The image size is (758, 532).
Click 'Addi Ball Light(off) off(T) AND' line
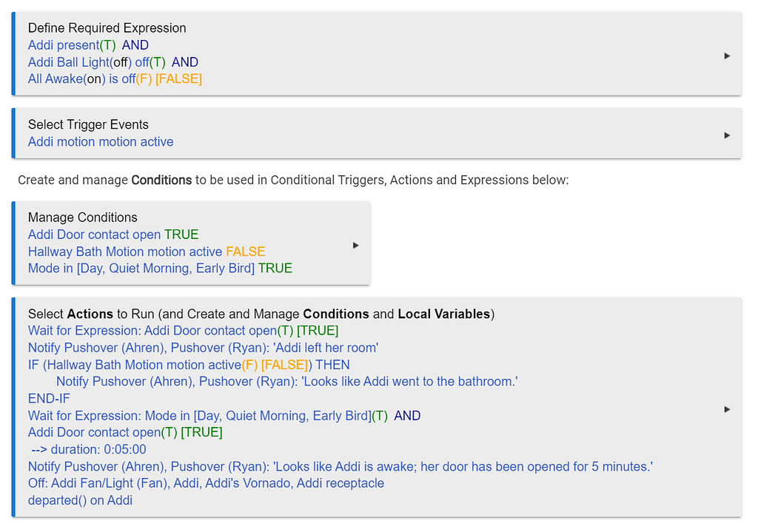[113, 62]
